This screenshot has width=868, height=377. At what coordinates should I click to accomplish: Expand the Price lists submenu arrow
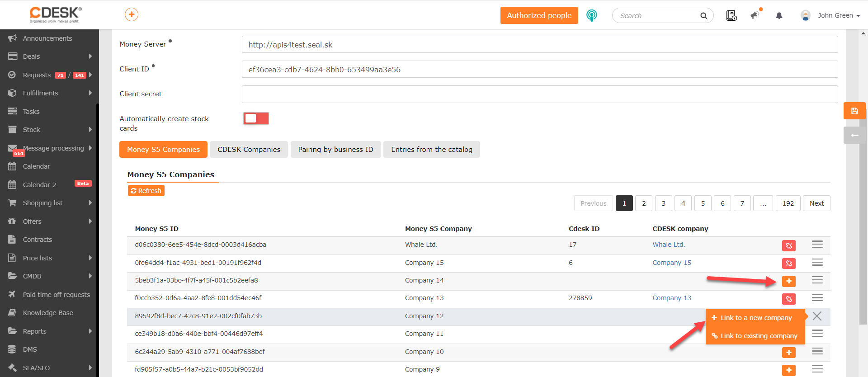pyautogui.click(x=90, y=258)
